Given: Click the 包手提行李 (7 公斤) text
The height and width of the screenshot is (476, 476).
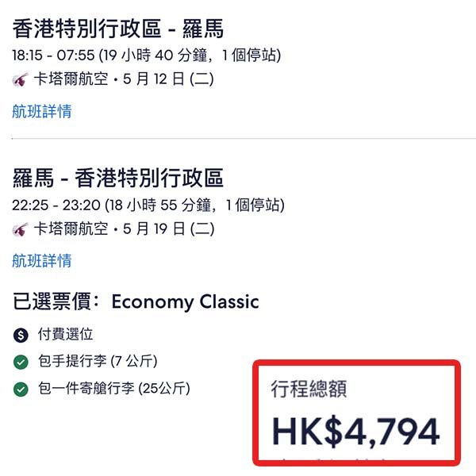Looking at the screenshot, I should click(x=96, y=362).
